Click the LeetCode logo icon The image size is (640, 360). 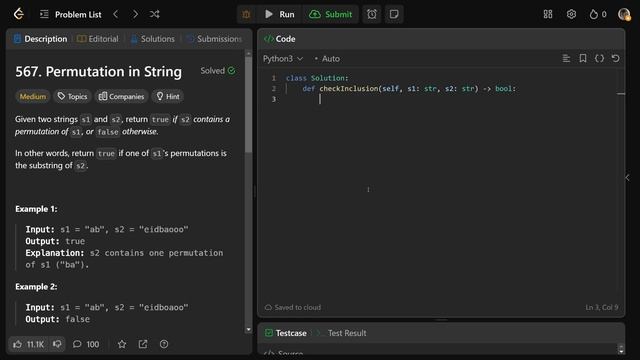[18, 14]
